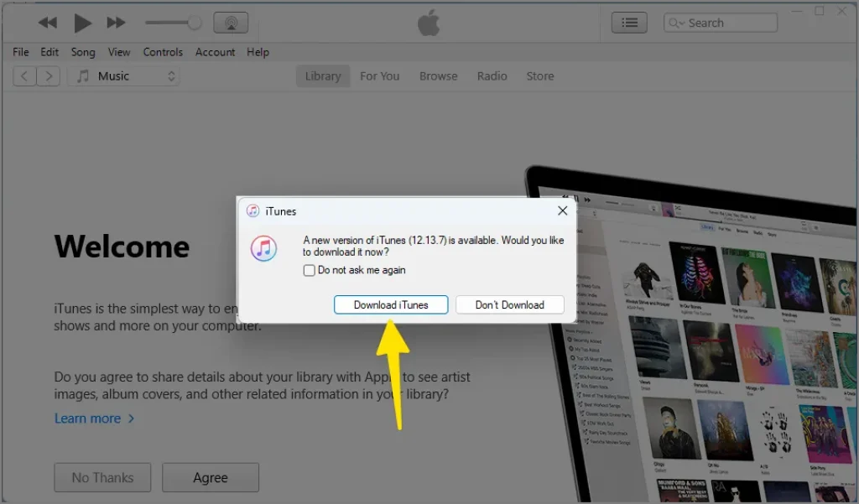859x504 pixels.
Task: Click the Learn more link
Action: pyautogui.click(x=87, y=418)
